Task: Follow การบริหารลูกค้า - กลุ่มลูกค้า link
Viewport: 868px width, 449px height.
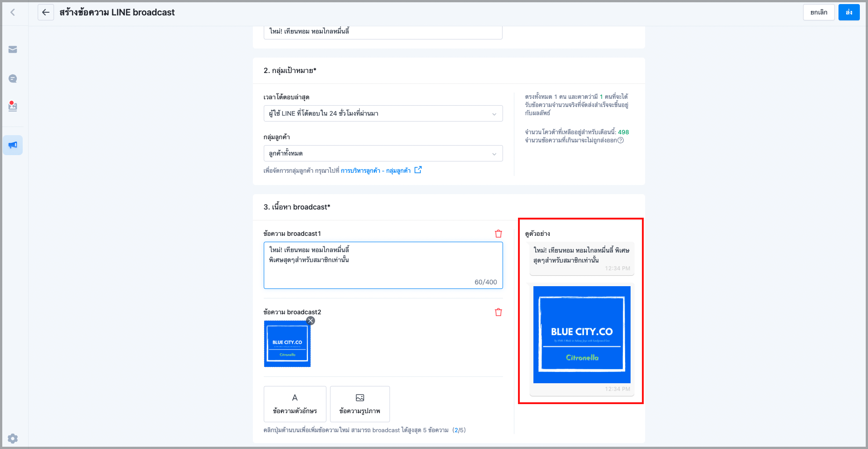Action: coord(376,171)
